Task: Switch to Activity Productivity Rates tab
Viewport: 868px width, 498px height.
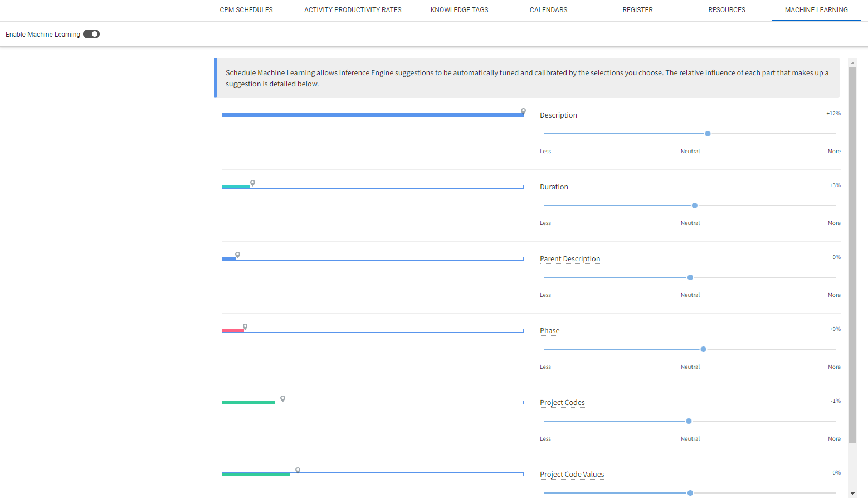Action: [x=353, y=10]
